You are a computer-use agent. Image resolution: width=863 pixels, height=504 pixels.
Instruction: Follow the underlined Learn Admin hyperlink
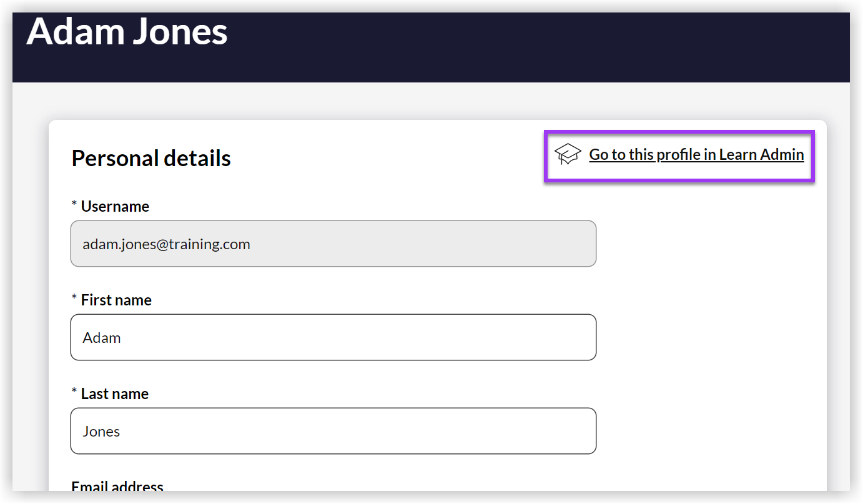pyautogui.click(x=696, y=154)
